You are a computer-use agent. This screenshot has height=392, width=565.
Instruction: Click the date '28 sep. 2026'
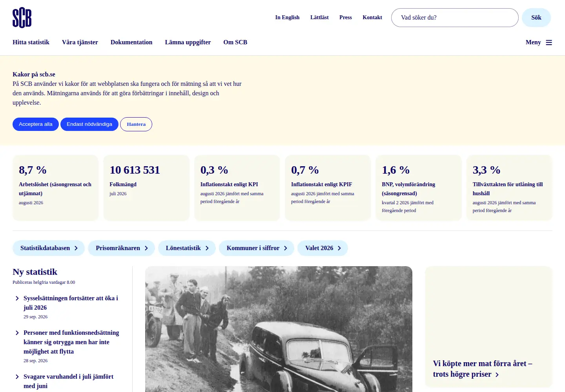coord(35,361)
